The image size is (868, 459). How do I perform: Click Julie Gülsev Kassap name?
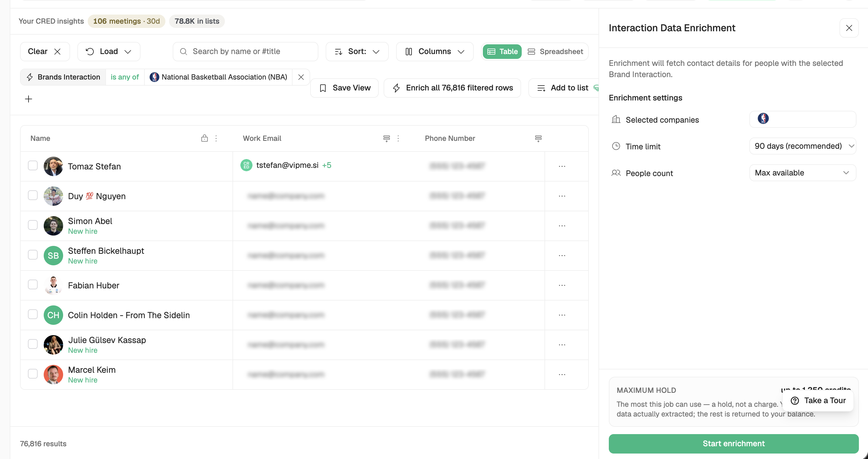coord(107,340)
